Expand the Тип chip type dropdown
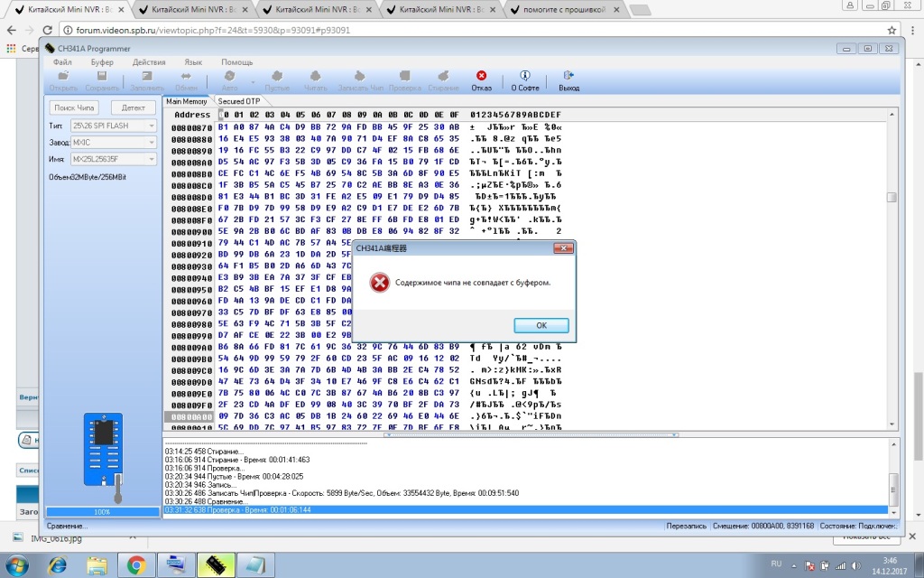This screenshot has width=924, height=578. coord(151,126)
